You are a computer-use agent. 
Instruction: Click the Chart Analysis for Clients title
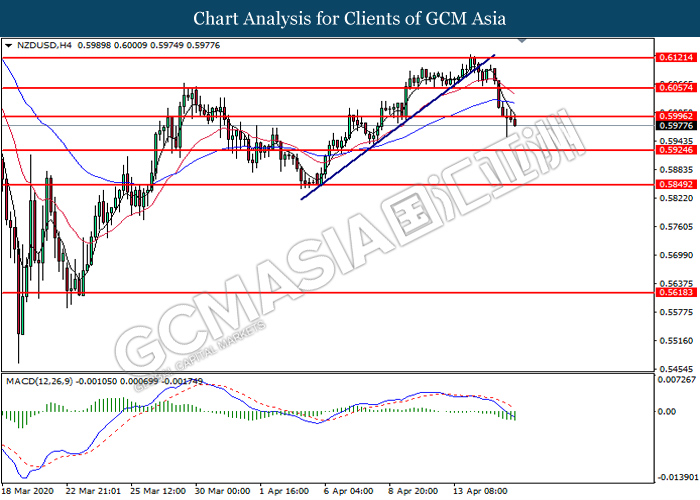point(350,19)
